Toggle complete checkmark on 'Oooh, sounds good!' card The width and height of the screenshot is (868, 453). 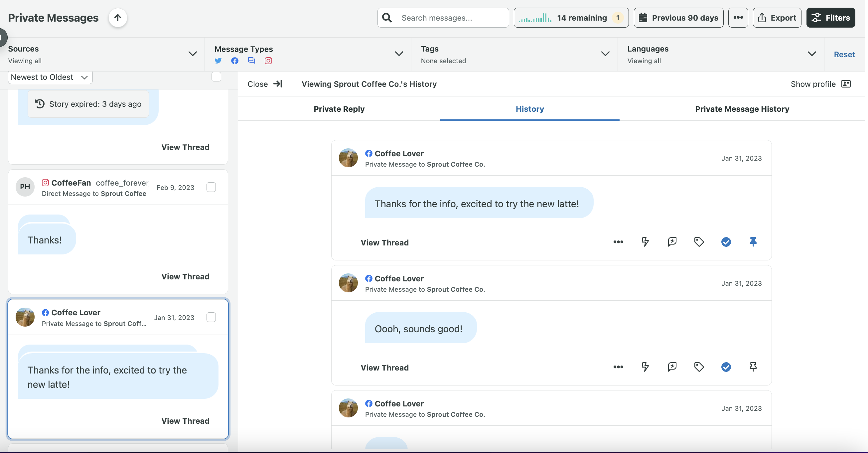tap(726, 367)
